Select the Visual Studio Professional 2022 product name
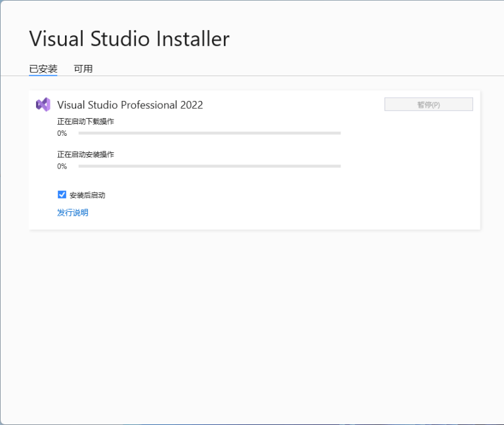 (x=130, y=105)
